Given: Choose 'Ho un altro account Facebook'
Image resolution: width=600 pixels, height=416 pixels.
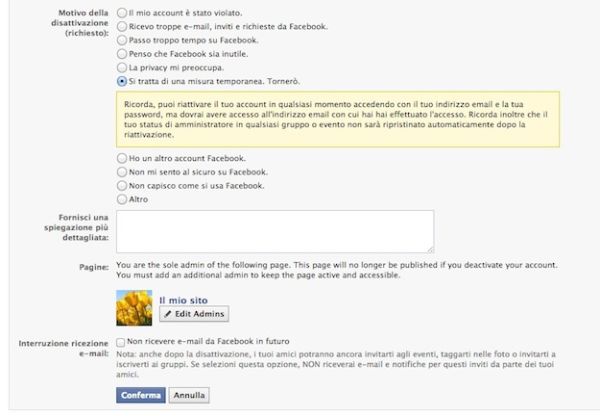Looking at the screenshot, I should (122, 159).
